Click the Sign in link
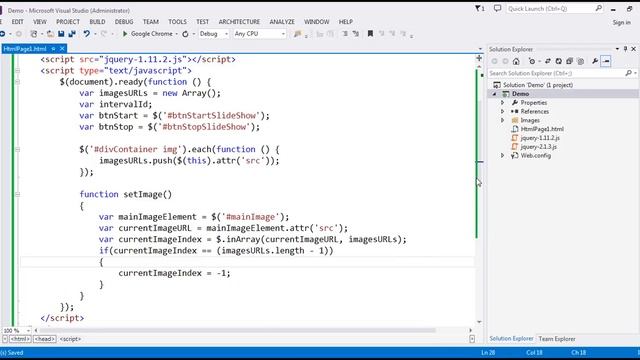The height and width of the screenshot is (360, 640). pos(621,22)
